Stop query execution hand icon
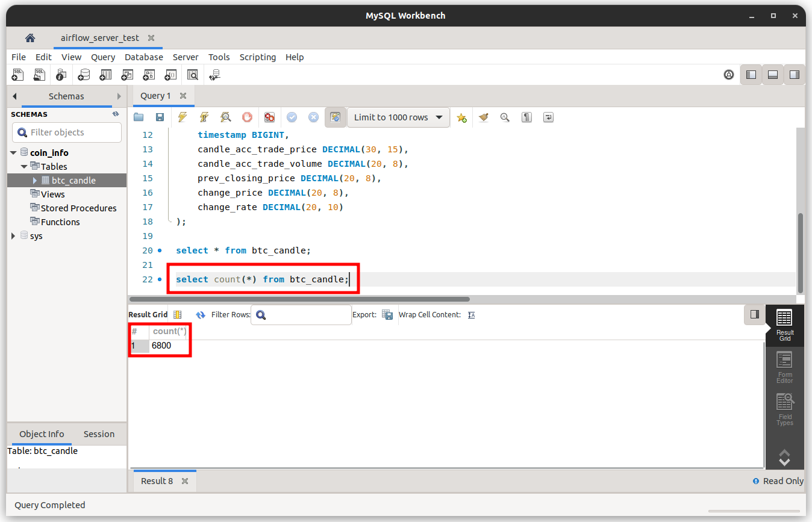The image size is (812, 522). (x=247, y=117)
